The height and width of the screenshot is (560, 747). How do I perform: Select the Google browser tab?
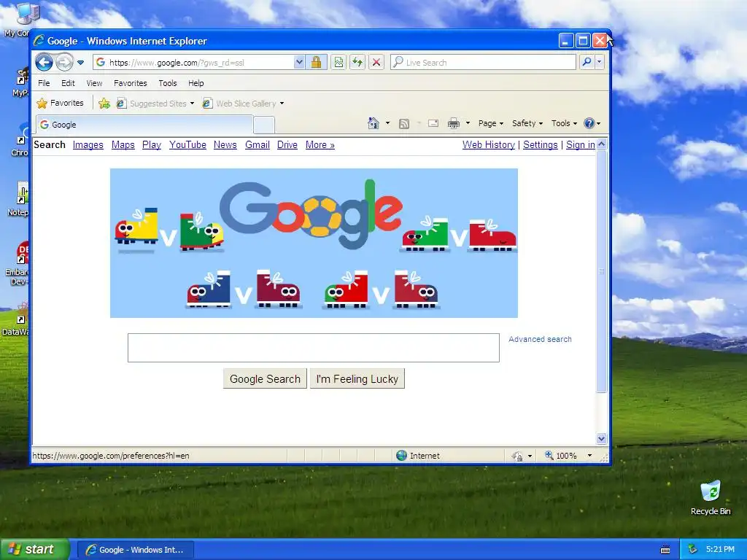point(144,125)
